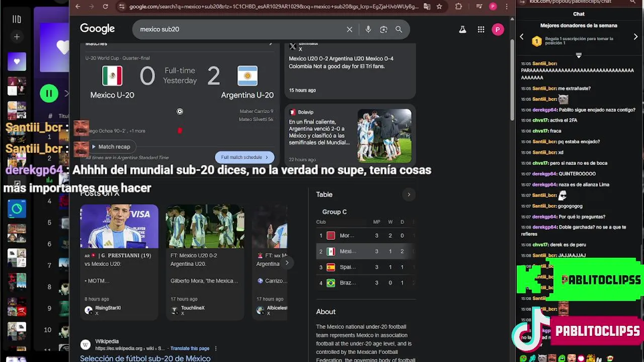Click the Google results page scrollbar
This screenshot has width=644, height=362.
coord(512,80)
